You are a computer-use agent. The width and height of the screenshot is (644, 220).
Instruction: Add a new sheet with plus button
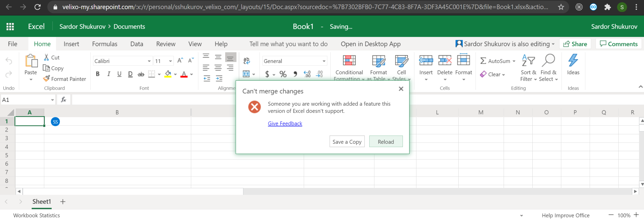pyautogui.click(x=63, y=202)
